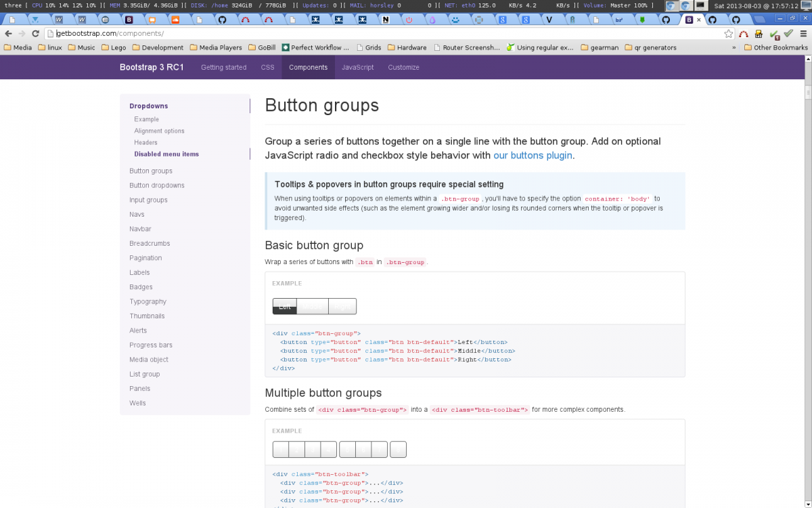Go to Alignment options in the sidebar
The width and height of the screenshot is (812, 508).
(x=159, y=131)
